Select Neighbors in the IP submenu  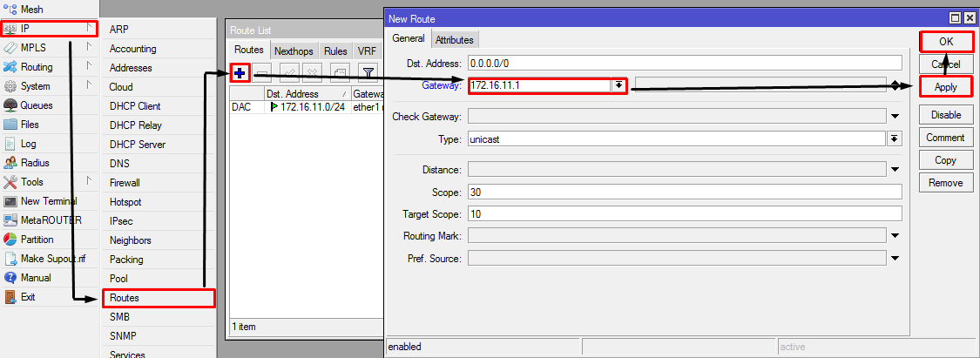(159, 240)
